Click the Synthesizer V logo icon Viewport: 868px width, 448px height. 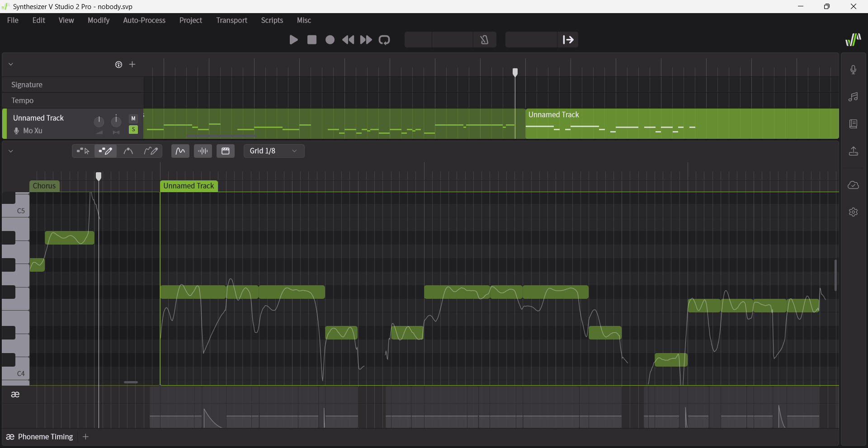tap(853, 40)
